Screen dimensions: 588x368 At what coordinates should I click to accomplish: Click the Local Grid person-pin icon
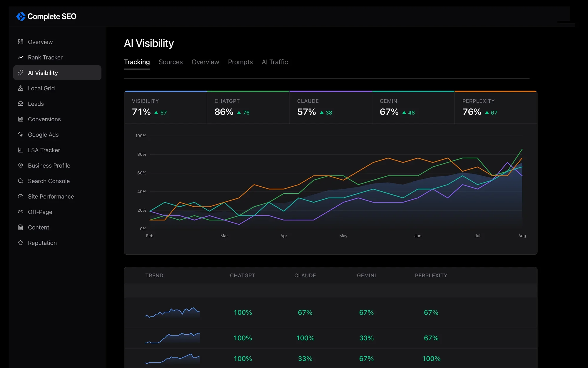(x=21, y=88)
